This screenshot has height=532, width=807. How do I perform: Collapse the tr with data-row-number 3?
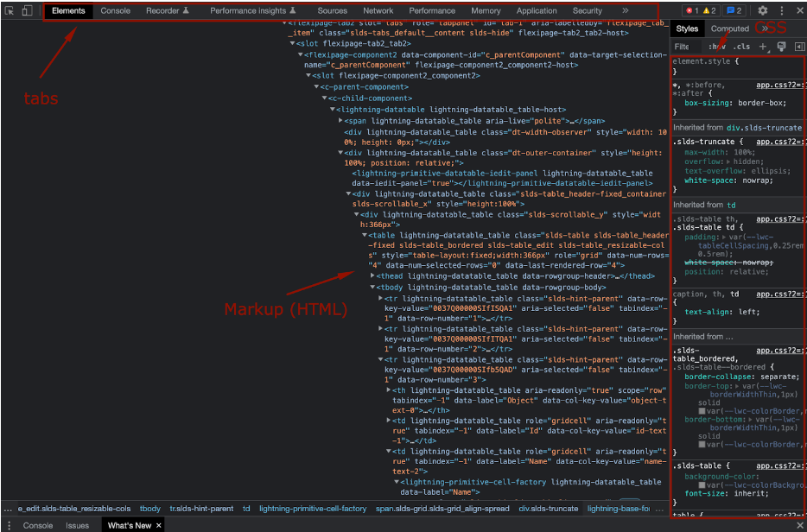click(380, 359)
